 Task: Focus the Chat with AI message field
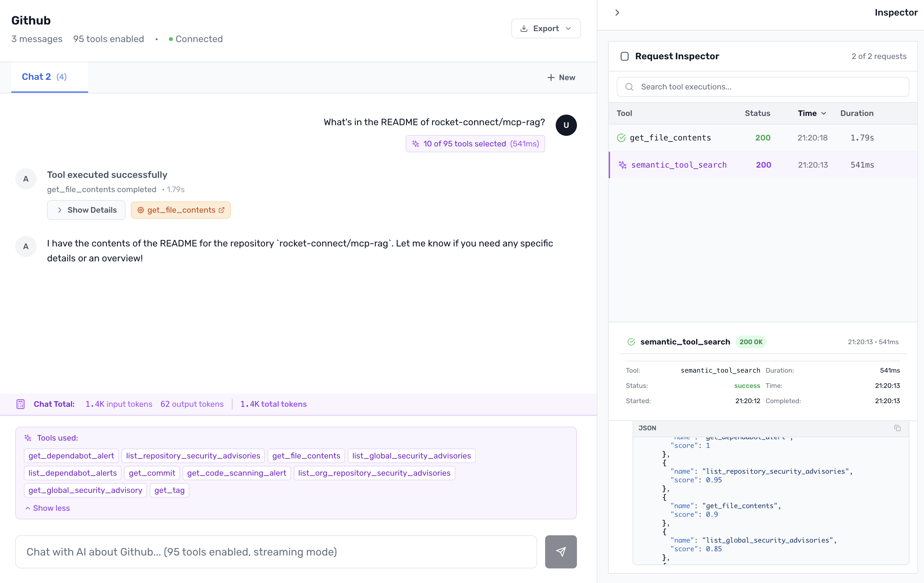[x=276, y=552]
